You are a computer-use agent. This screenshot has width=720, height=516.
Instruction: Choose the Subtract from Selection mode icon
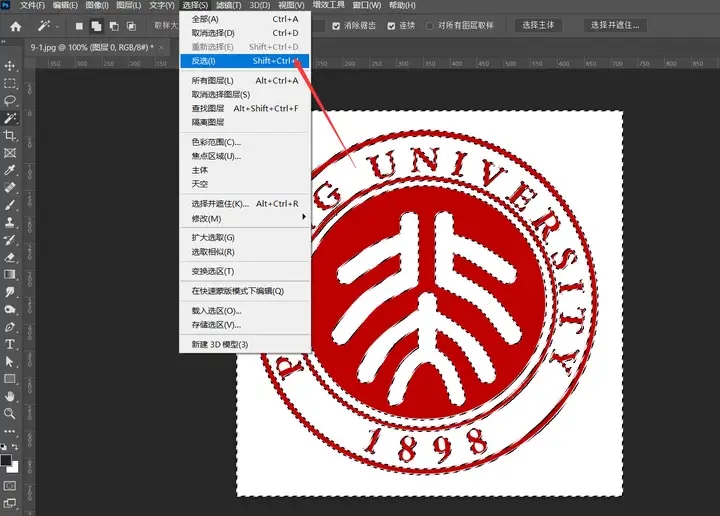114,26
